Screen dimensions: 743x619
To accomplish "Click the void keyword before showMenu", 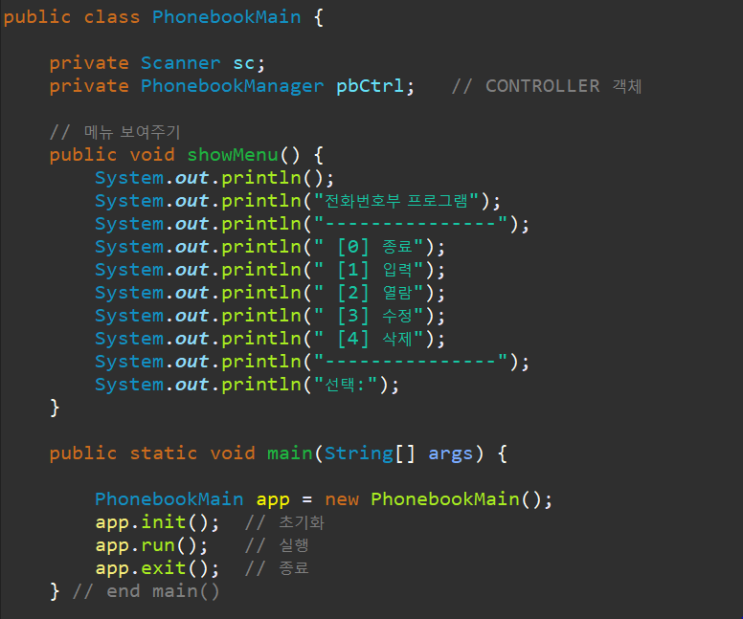I will (152, 155).
